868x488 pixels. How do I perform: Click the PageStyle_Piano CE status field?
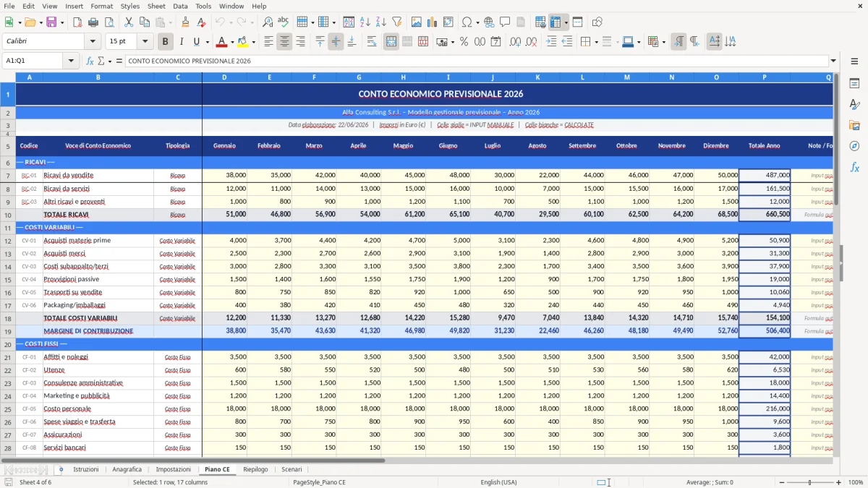pos(319,482)
